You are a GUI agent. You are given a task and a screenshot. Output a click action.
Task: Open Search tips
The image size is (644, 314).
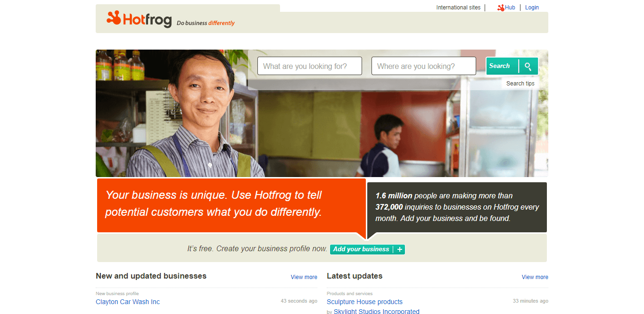point(520,84)
